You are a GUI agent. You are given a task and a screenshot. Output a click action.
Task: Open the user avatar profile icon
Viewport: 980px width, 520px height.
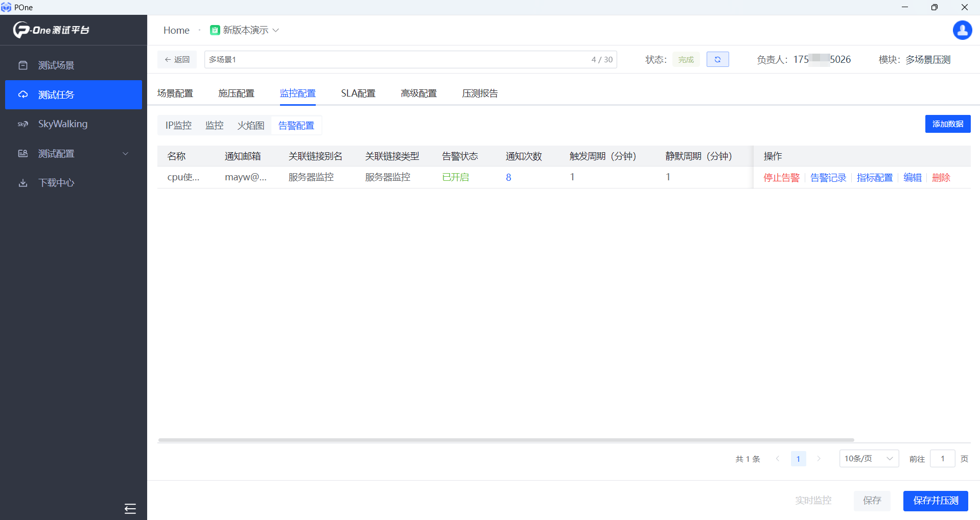point(962,30)
